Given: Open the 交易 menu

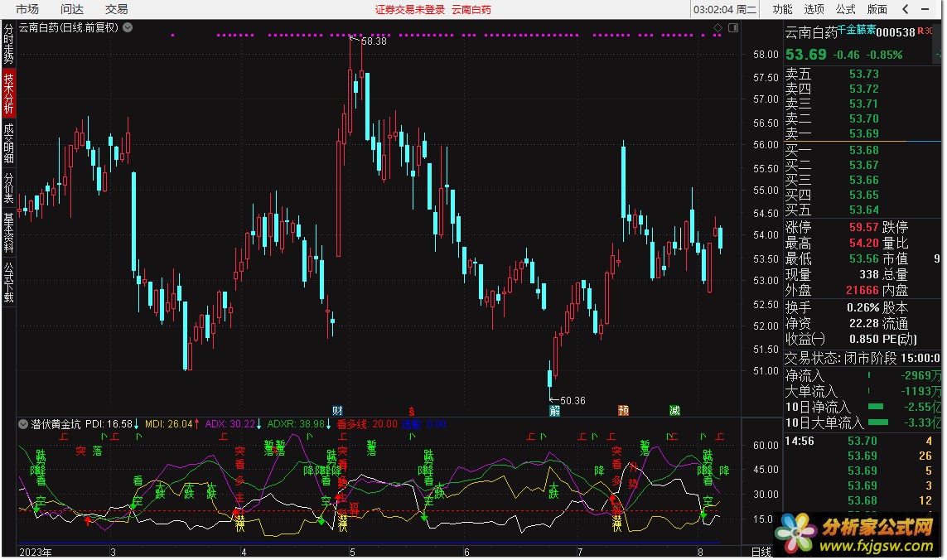Looking at the screenshot, I should (x=116, y=9).
